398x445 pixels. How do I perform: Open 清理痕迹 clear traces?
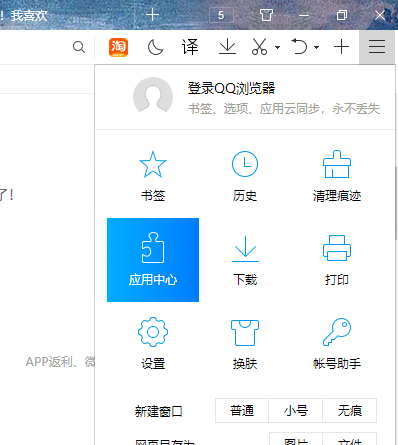tap(337, 176)
